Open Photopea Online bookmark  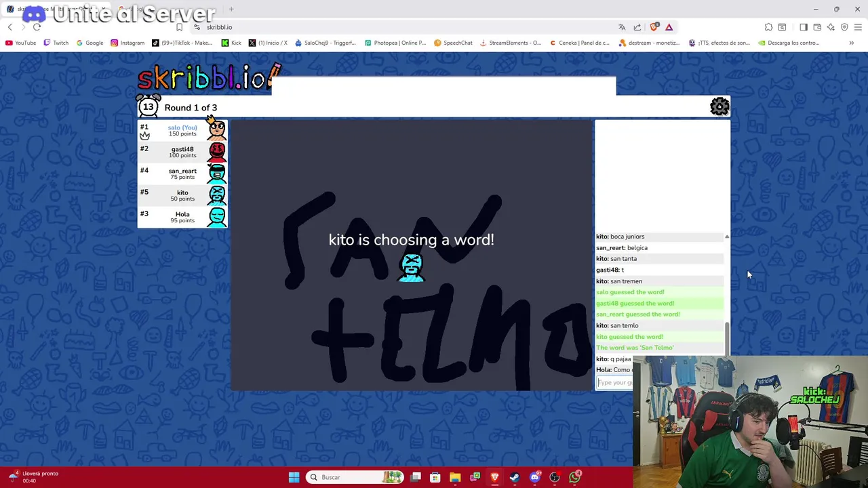click(395, 43)
